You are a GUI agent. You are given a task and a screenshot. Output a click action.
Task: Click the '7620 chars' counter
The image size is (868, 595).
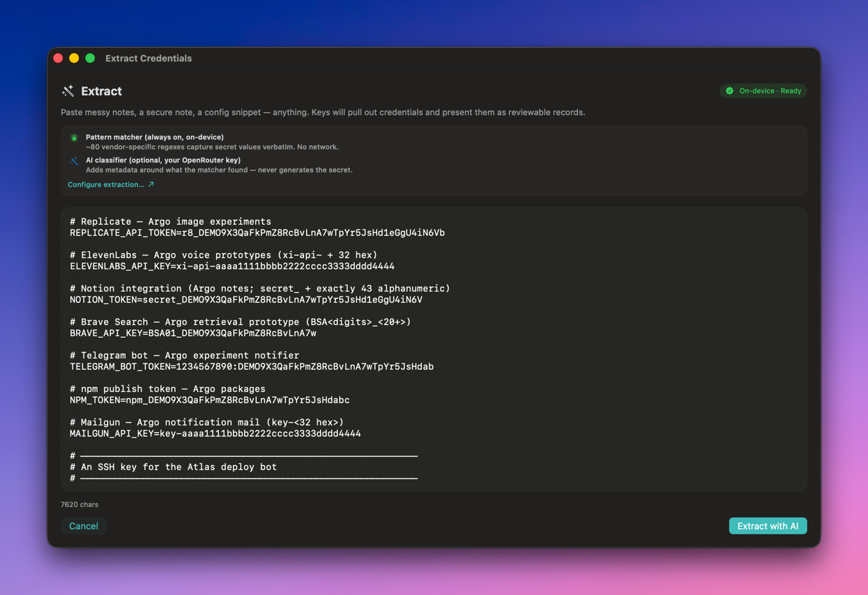tap(79, 504)
